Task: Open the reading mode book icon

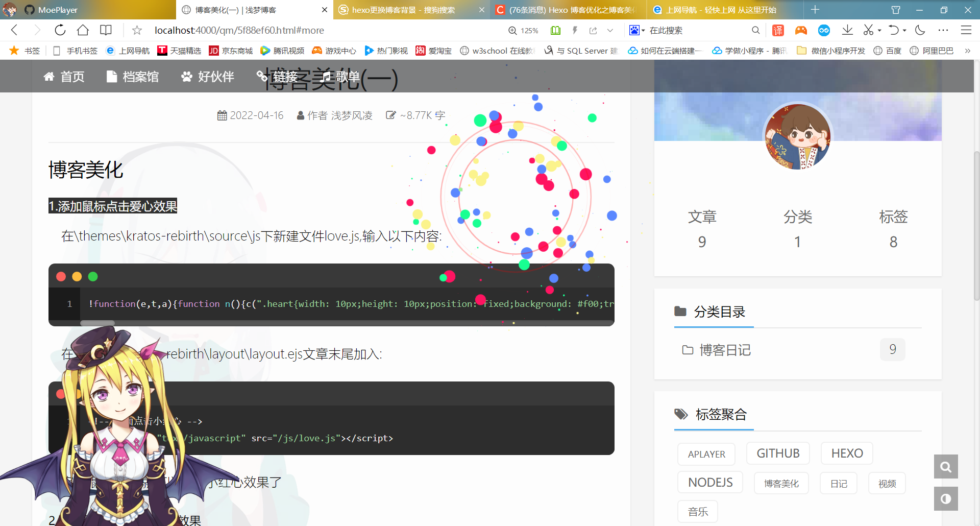Action: 106,30
